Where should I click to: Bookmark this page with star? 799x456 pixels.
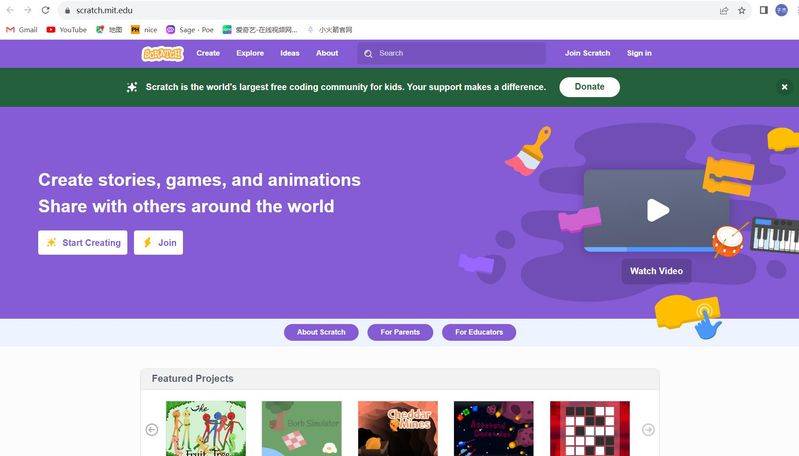tap(741, 10)
